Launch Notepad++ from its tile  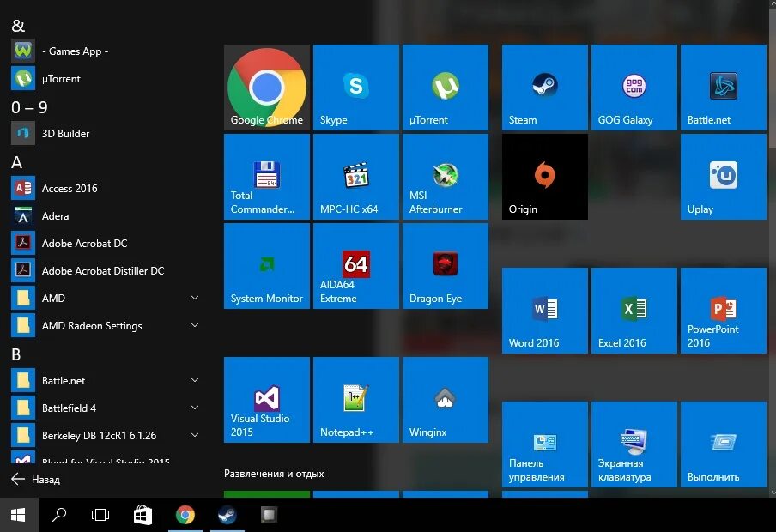356,400
